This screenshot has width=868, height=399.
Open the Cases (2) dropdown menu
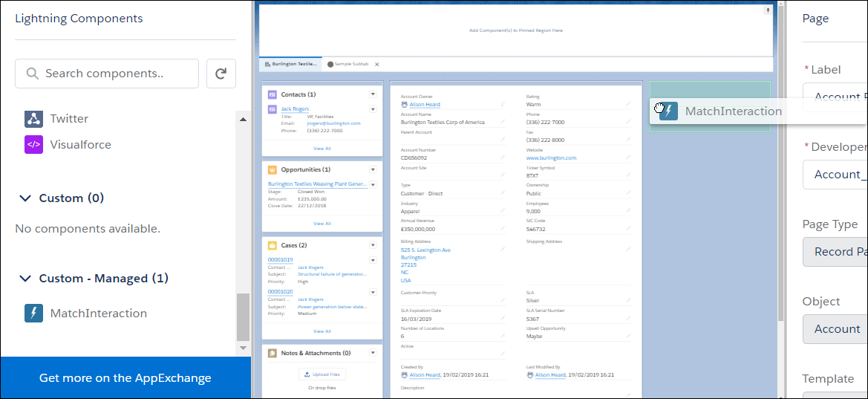point(373,245)
